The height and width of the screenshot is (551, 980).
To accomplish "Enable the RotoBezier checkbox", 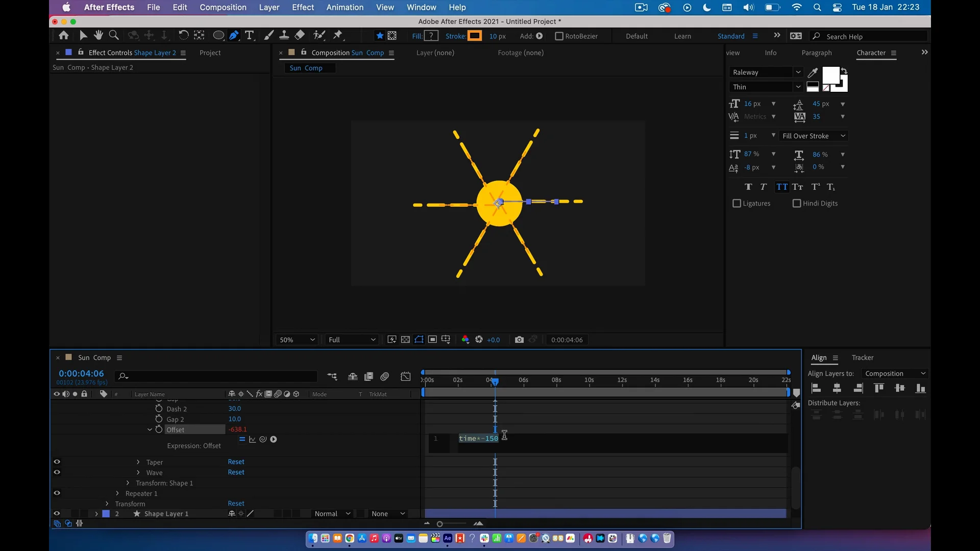I will pos(559,36).
